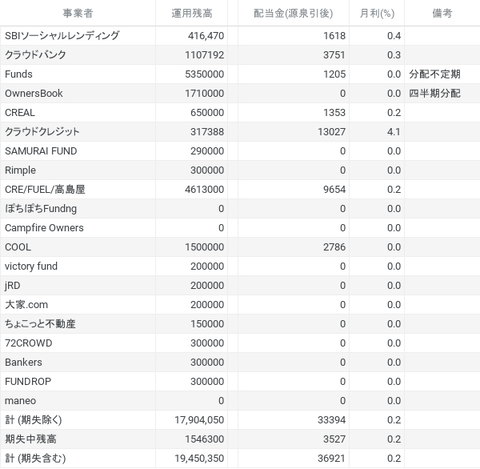Click the 事業者 column header

pyautogui.click(x=78, y=13)
